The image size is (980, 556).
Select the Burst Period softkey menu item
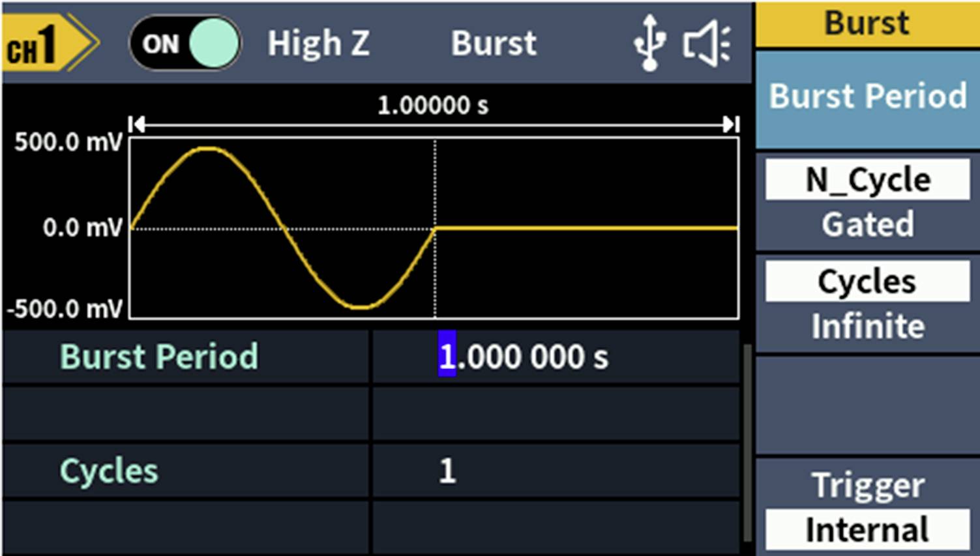[867, 96]
